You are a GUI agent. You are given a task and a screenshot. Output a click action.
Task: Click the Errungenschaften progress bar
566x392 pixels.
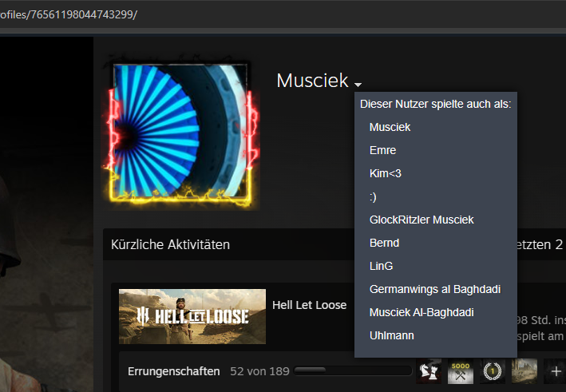(353, 370)
